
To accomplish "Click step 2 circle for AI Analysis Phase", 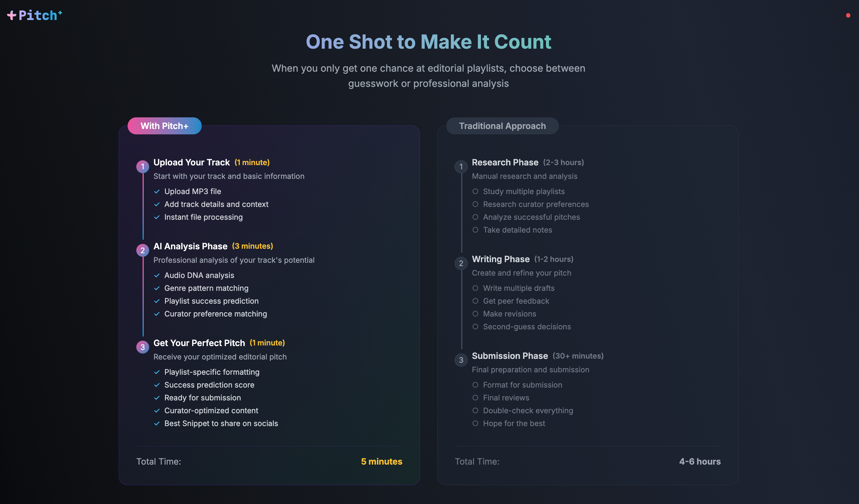I will pos(143,250).
